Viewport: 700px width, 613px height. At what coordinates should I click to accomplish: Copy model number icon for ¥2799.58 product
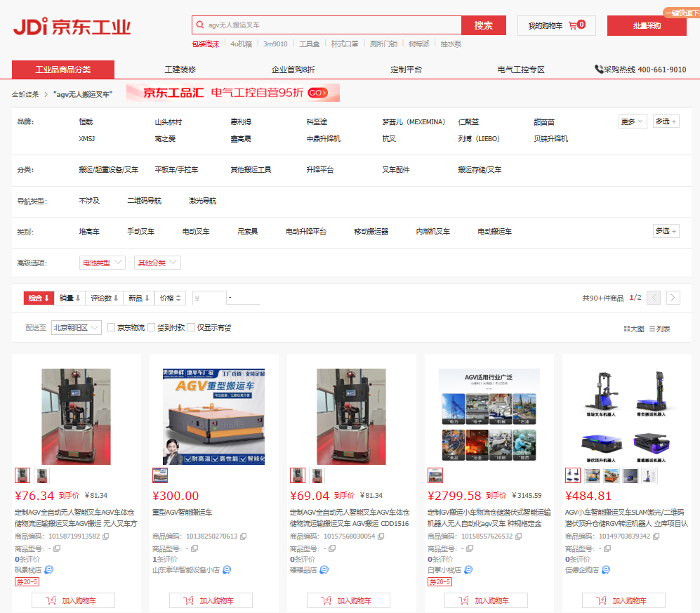470,548
